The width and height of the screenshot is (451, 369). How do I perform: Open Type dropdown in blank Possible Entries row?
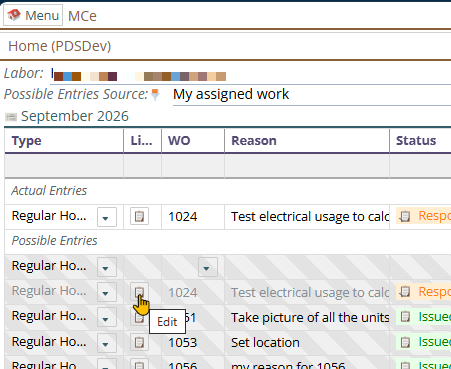pyautogui.click(x=107, y=267)
